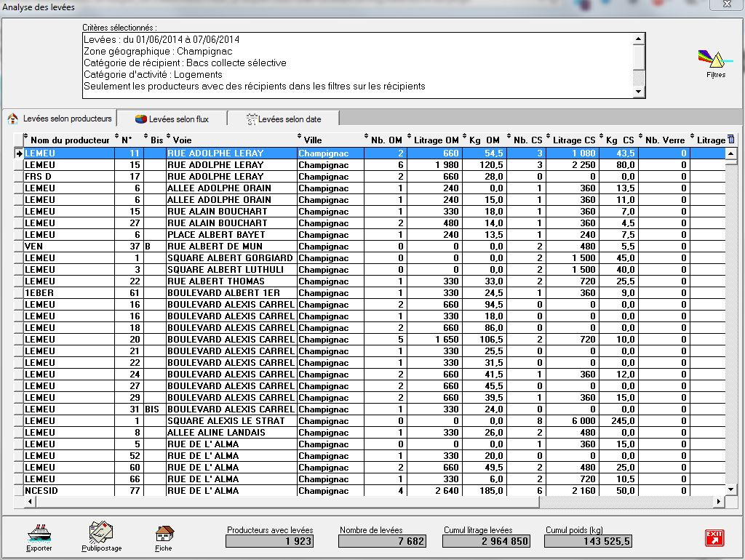Click the Exporter ship icon
The width and height of the screenshot is (745, 560).
[x=39, y=536]
